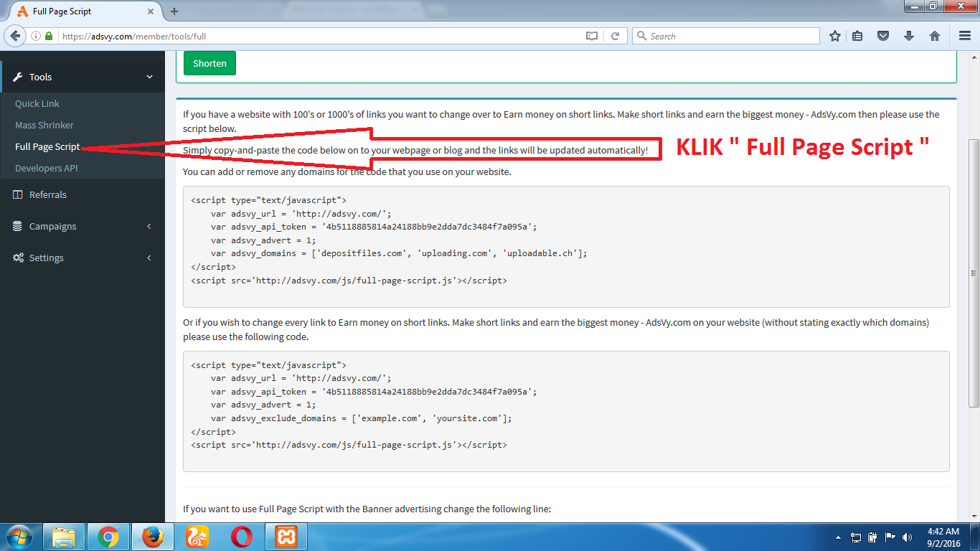
Task: Open site info icon in address bar
Action: (36, 36)
